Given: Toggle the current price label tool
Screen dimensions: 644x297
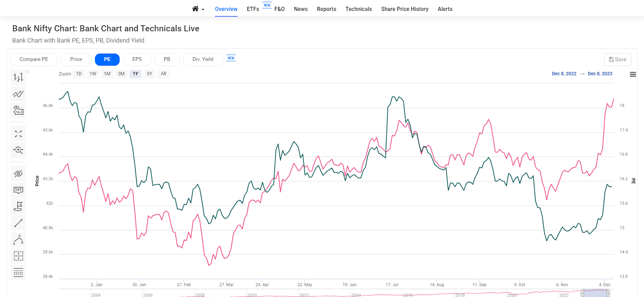Looking at the screenshot, I should point(18,110).
